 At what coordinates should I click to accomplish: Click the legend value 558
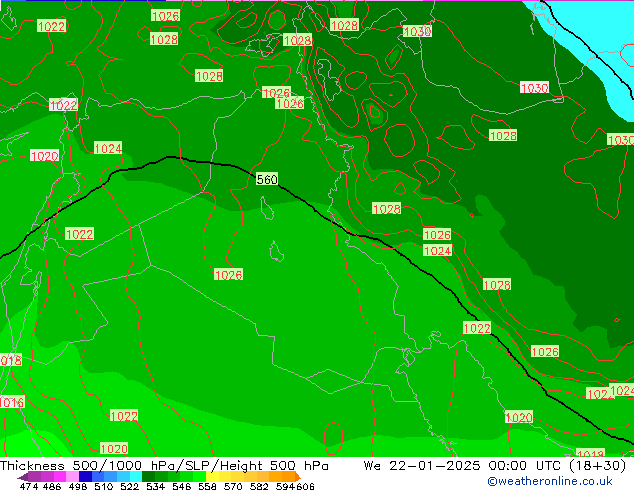207,486
